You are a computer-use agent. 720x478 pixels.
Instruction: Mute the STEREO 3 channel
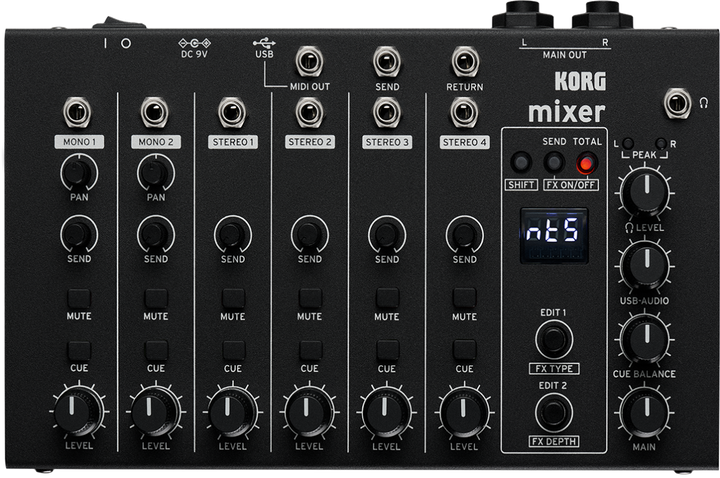click(x=388, y=298)
